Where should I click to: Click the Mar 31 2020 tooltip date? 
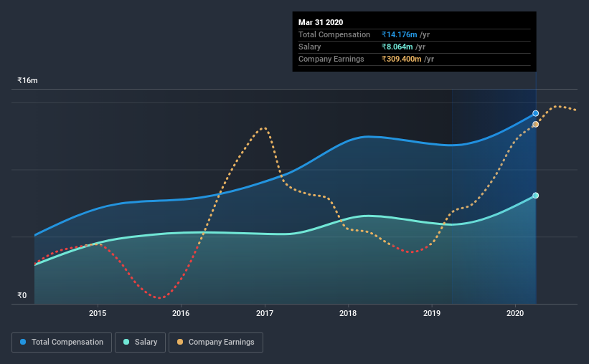coord(321,22)
